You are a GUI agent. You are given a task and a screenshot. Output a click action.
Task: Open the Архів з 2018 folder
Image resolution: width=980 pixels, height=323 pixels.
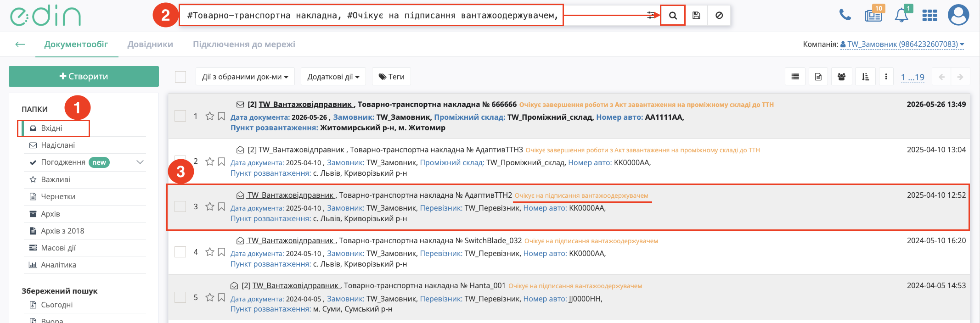tap(62, 231)
